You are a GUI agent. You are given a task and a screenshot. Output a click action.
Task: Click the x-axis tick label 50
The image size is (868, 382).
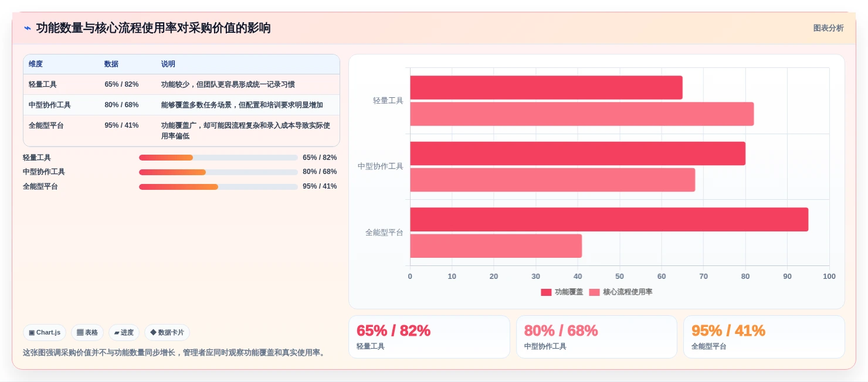[620, 277]
